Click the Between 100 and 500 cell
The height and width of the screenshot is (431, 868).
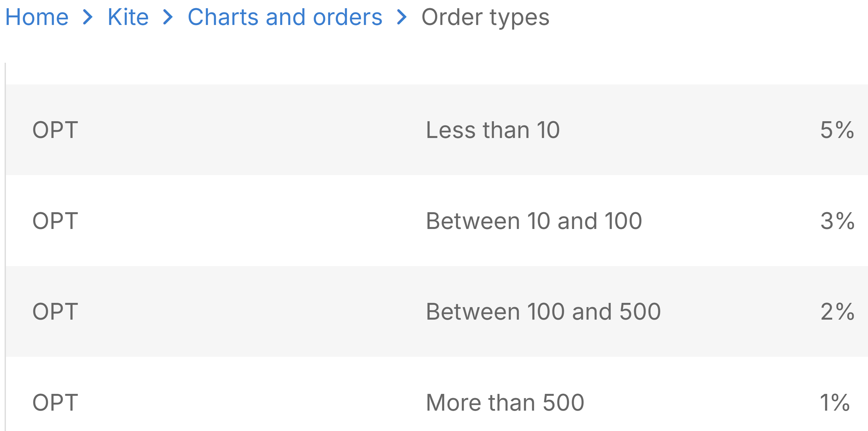pyautogui.click(x=543, y=311)
